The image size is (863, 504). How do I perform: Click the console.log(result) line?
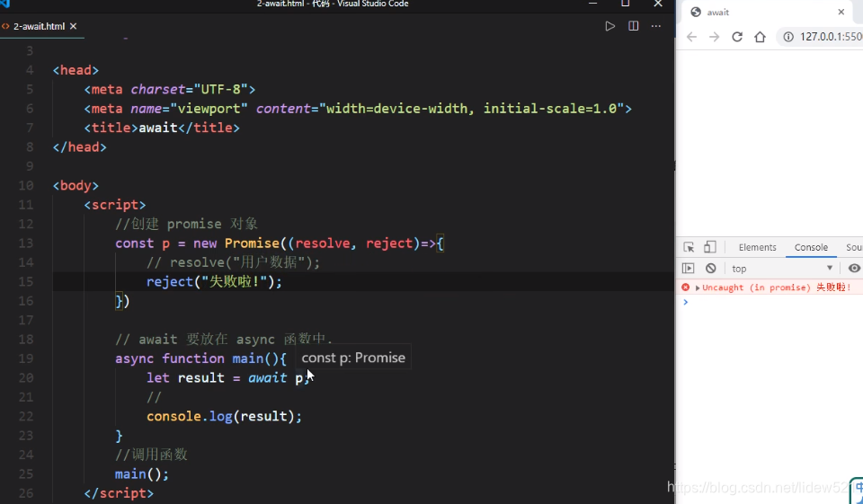[224, 417]
